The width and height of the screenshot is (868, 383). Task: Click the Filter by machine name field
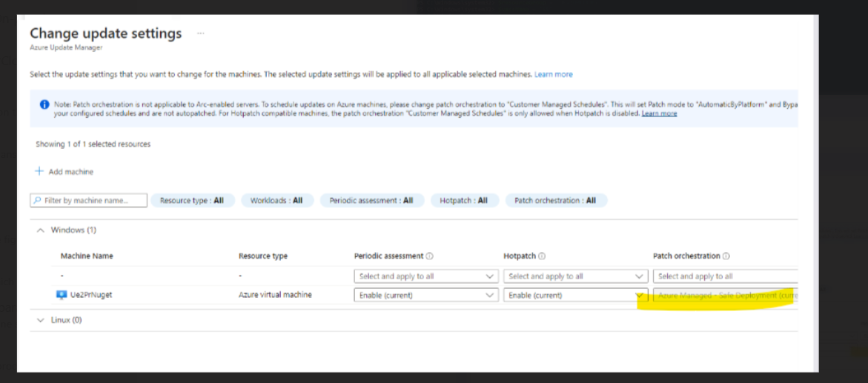[88, 200]
